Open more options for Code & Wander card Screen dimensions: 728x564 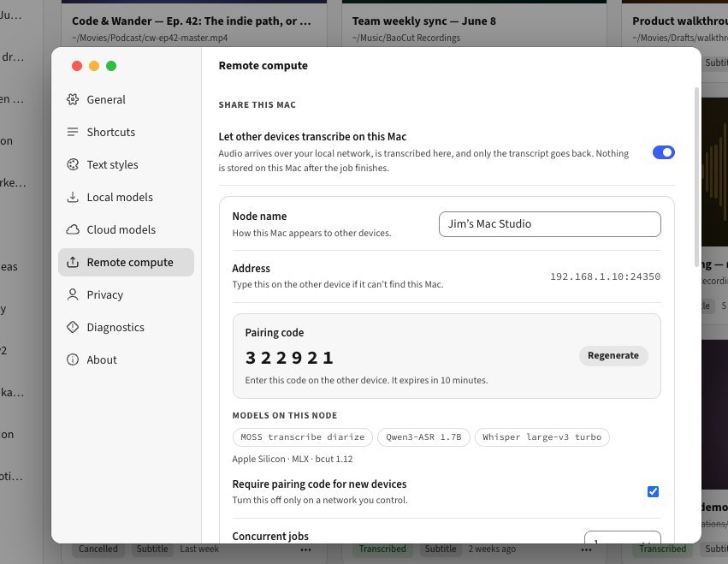pos(305,549)
